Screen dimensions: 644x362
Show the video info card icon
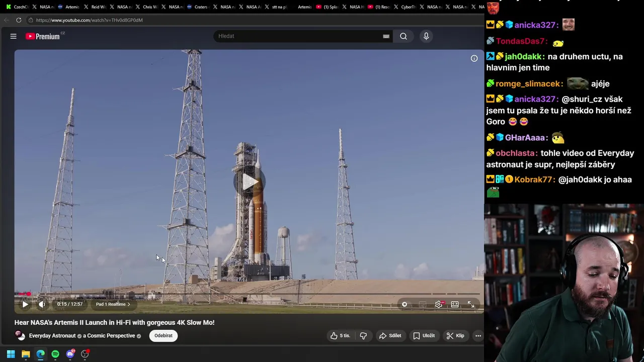pos(474,58)
